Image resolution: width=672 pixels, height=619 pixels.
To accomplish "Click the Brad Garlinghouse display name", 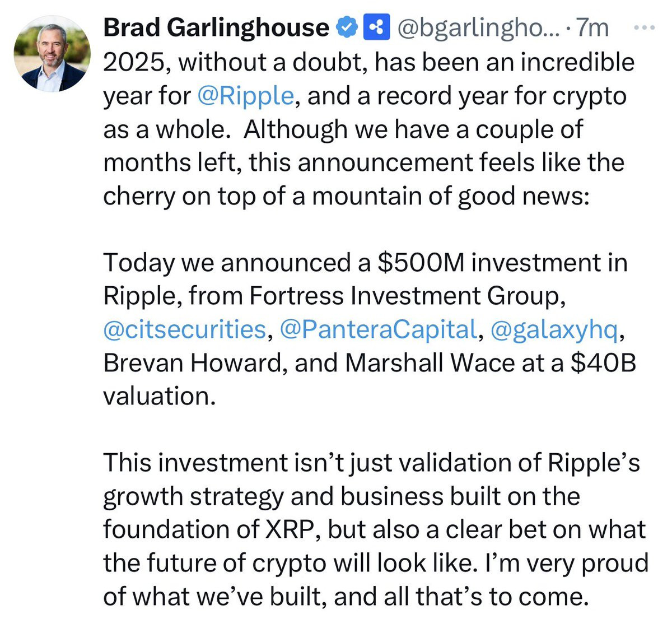I will 216,27.
